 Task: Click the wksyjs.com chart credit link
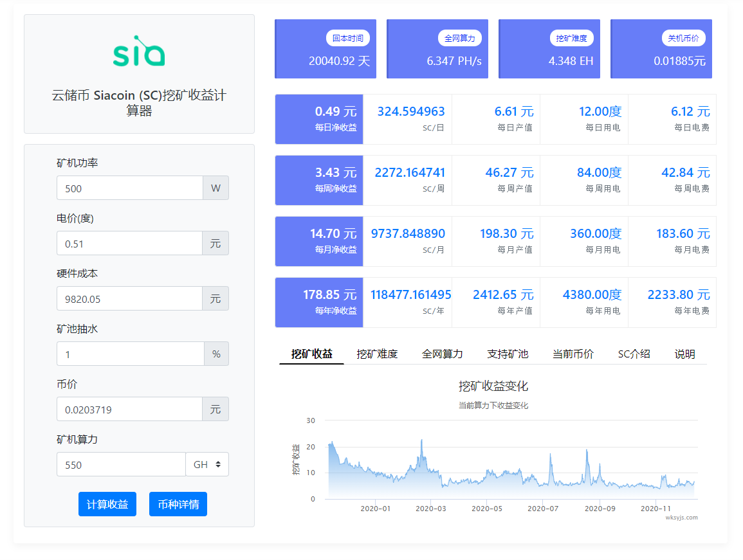(681, 518)
